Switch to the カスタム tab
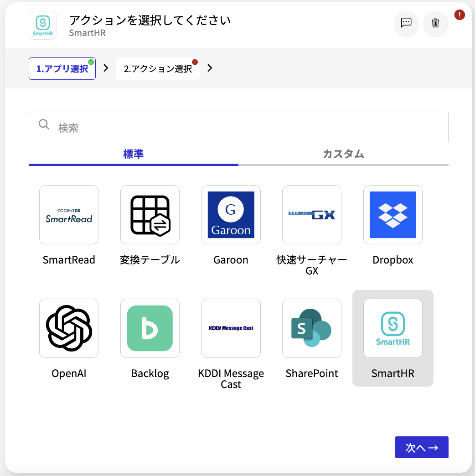Image resolution: width=475 pixels, height=476 pixels. tap(343, 154)
